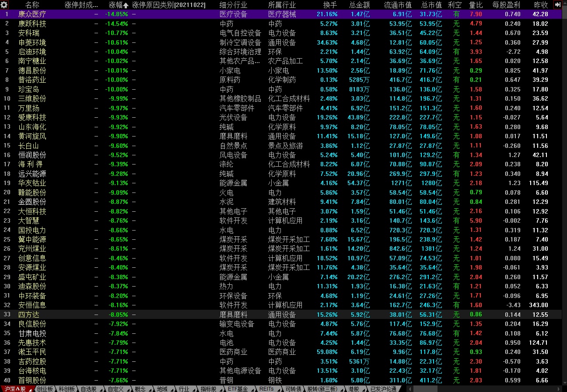Sort by the 昨收 column header
This screenshot has width=567, height=392.
541,5
